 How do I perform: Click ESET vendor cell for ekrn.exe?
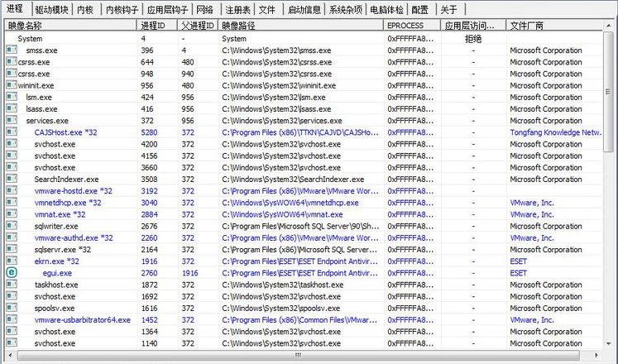518,261
